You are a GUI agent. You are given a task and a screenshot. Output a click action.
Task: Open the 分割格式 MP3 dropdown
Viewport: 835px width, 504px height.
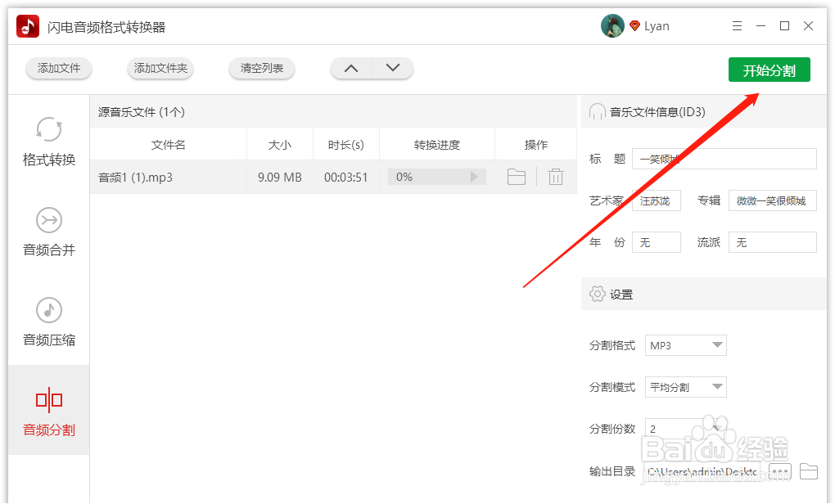click(x=685, y=345)
